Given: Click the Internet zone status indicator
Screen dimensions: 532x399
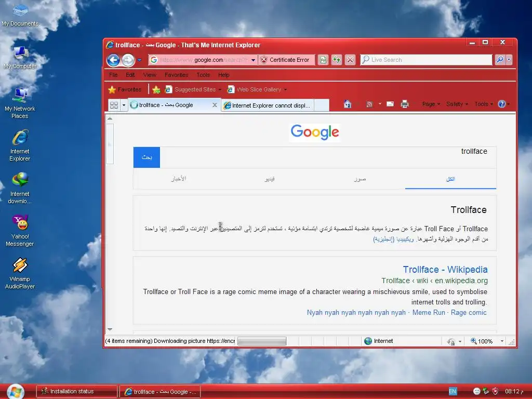Looking at the screenshot, I should point(379,341).
